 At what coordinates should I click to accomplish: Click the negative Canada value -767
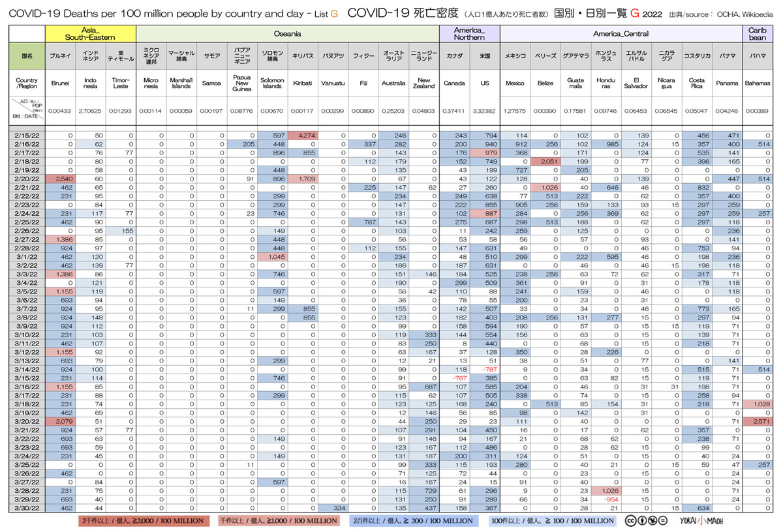455,378
